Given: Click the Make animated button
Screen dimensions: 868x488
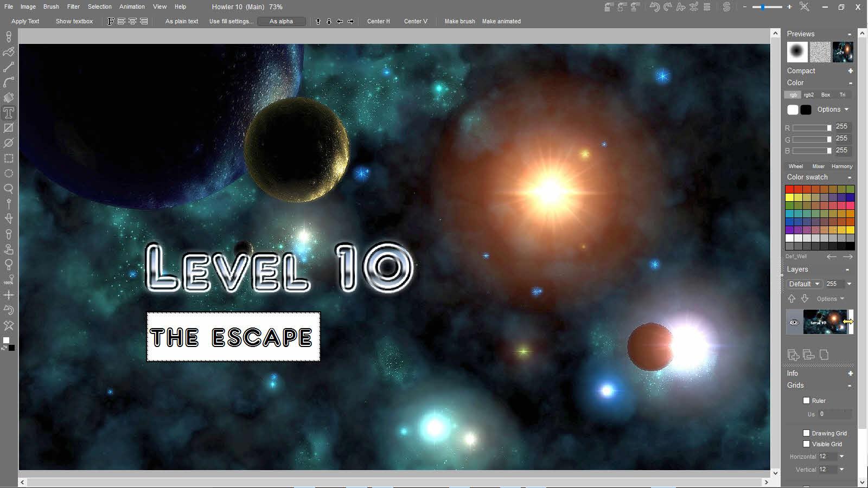Looking at the screenshot, I should (x=501, y=21).
